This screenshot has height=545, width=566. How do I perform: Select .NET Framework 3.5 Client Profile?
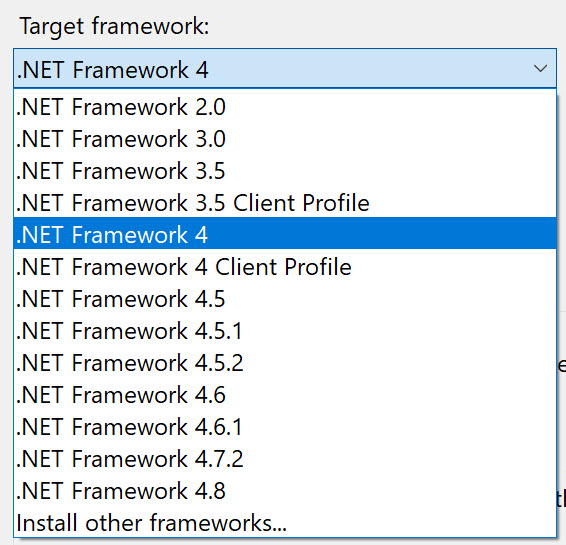pyautogui.click(x=285, y=203)
